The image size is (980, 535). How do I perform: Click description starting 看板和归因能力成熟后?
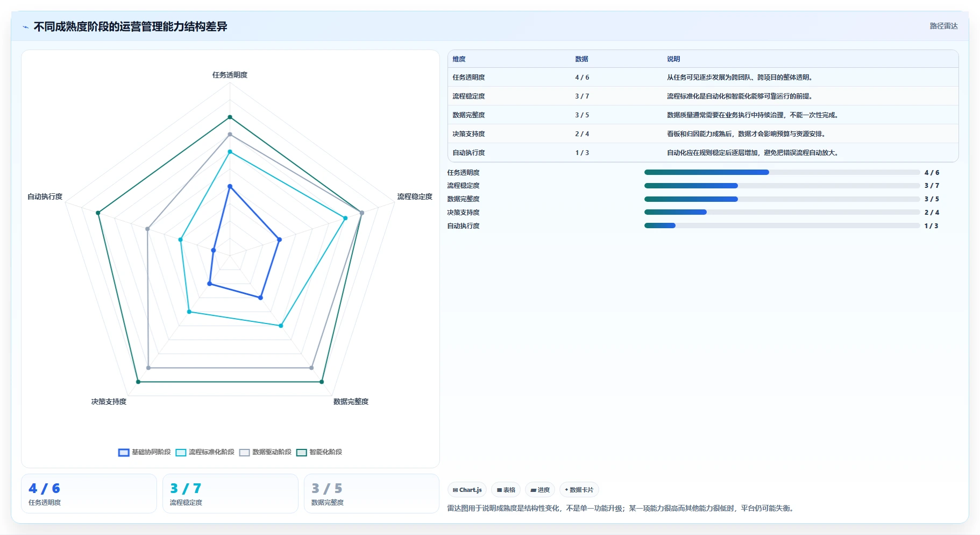click(747, 134)
